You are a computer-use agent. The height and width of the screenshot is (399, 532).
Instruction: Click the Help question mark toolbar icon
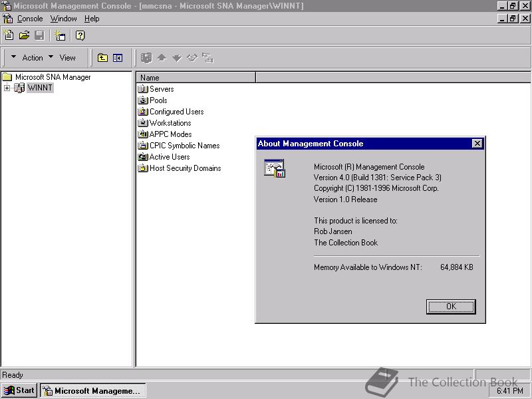coord(80,35)
